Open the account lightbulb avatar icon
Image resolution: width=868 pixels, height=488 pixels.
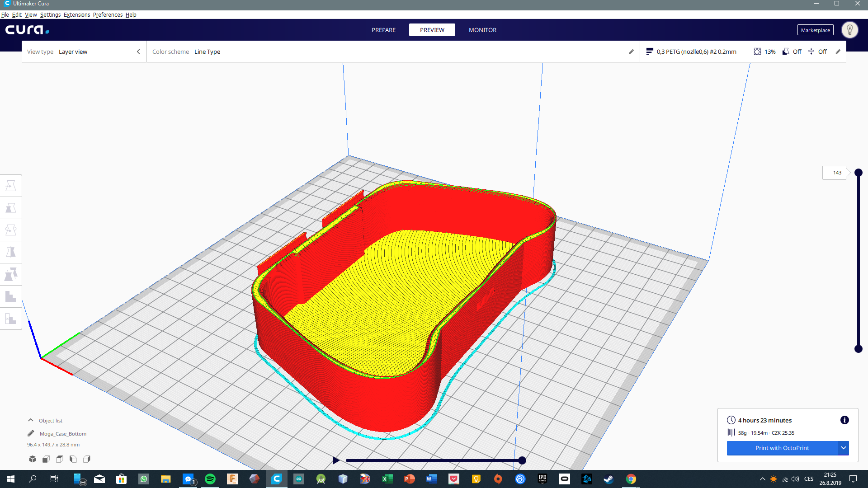(x=850, y=30)
